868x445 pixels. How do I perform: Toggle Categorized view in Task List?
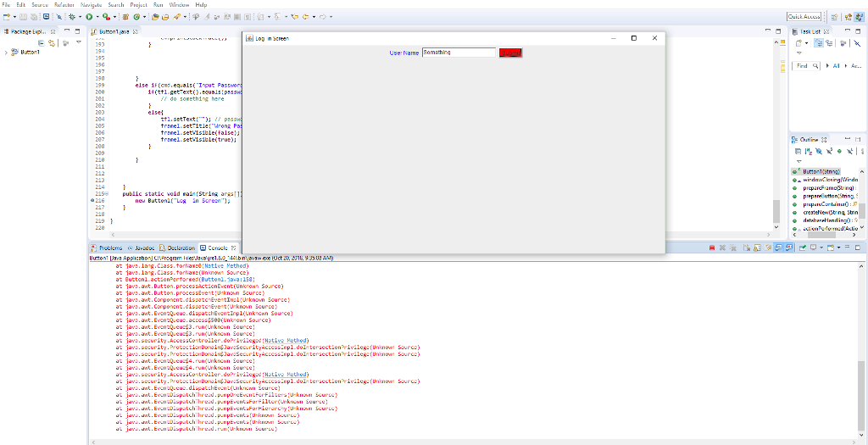[819, 42]
